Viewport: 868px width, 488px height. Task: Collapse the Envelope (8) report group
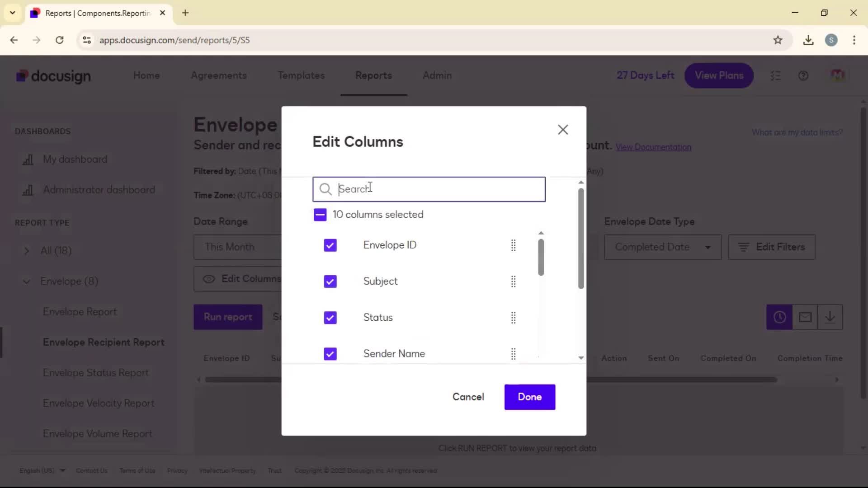26,281
